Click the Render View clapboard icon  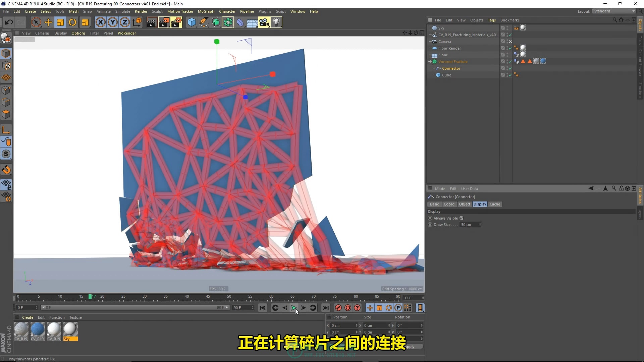tap(151, 22)
